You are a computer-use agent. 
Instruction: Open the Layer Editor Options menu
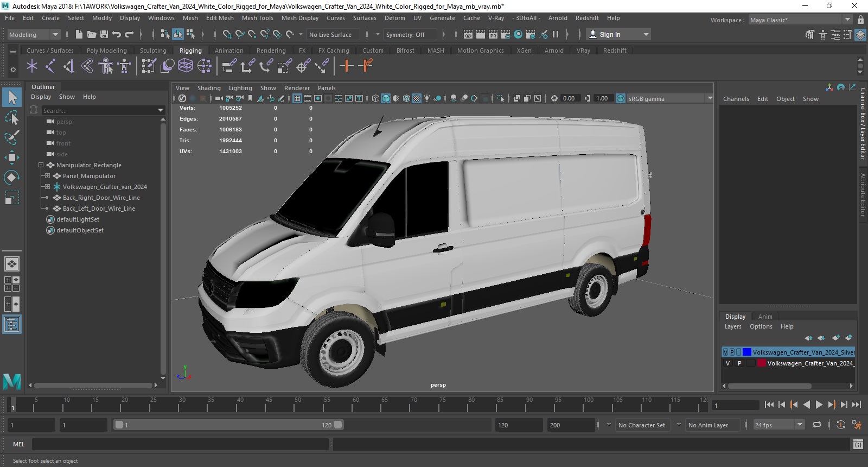(761, 326)
